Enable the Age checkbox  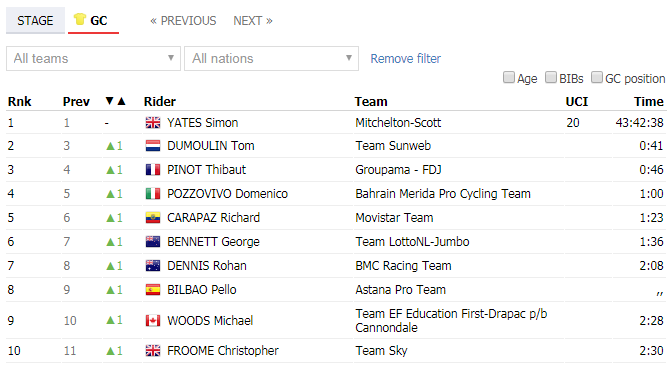click(x=508, y=77)
